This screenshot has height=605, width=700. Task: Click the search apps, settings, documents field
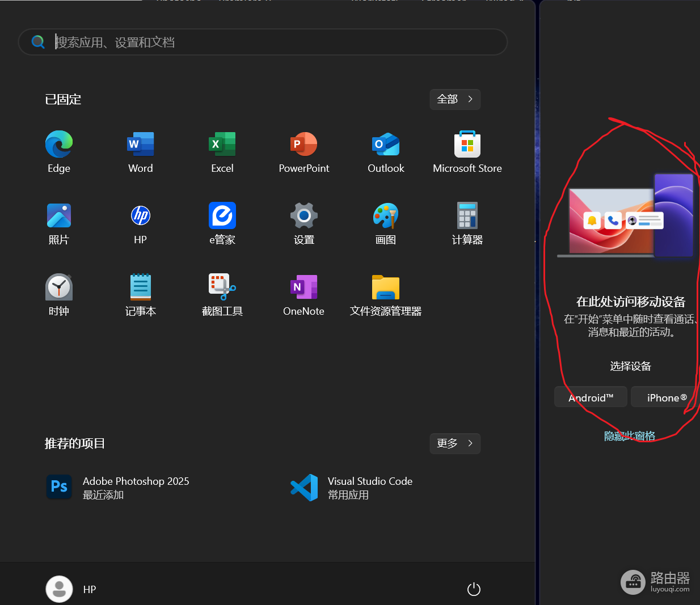pyautogui.click(x=263, y=42)
